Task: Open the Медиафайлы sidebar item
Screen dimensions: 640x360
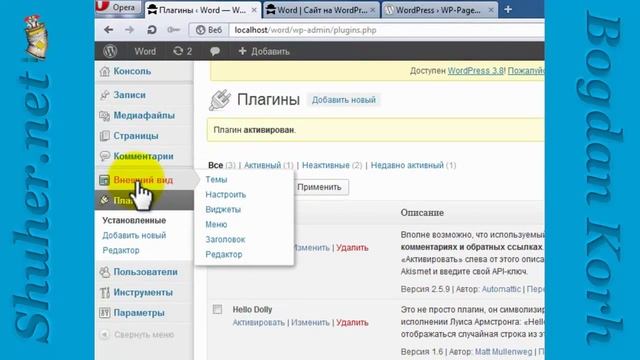Action: pos(144,115)
